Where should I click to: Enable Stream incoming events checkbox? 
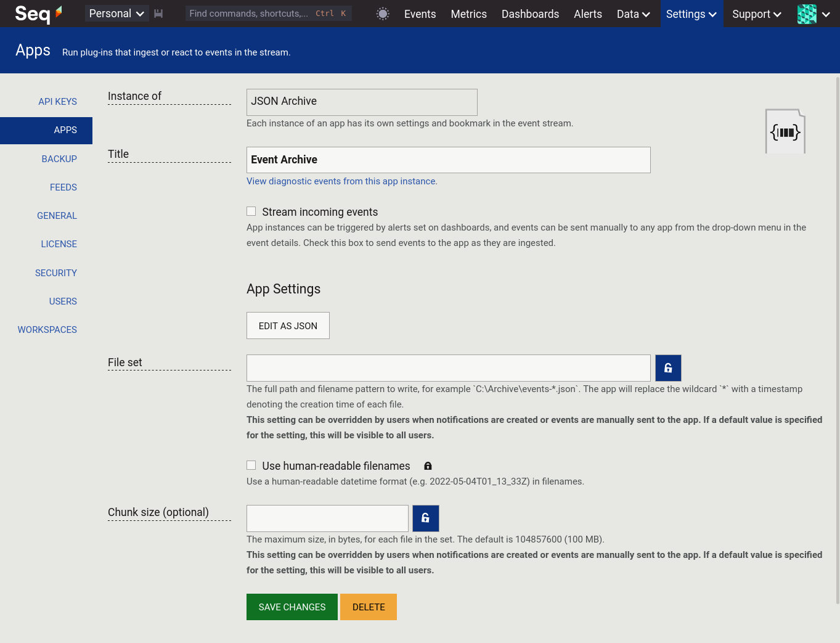[x=251, y=211]
